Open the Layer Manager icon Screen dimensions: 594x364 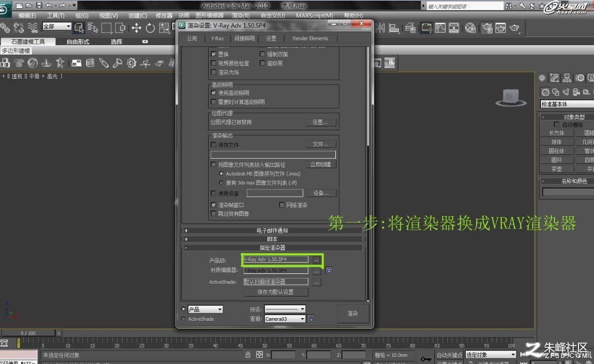pyautogui.click(x=410, y=28)
